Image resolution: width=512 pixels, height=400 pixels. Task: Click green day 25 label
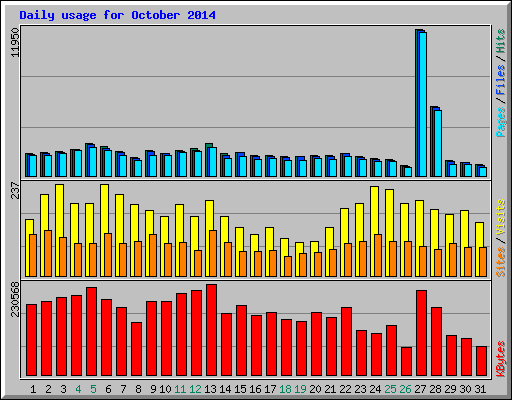pyautogui.click(x=390, y=389)
